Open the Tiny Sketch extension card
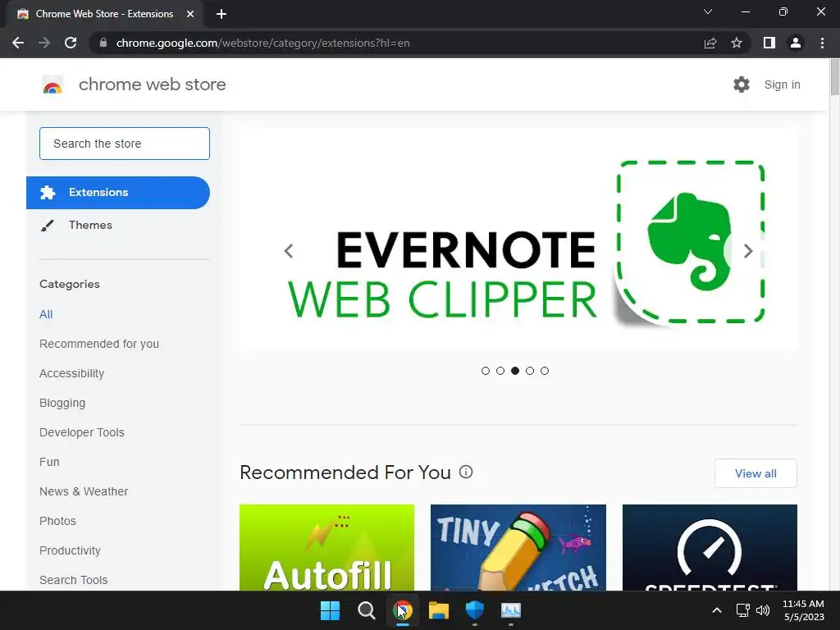Image resolution: width=840 pixels, height=630 pixels. (x=518, y=547)
